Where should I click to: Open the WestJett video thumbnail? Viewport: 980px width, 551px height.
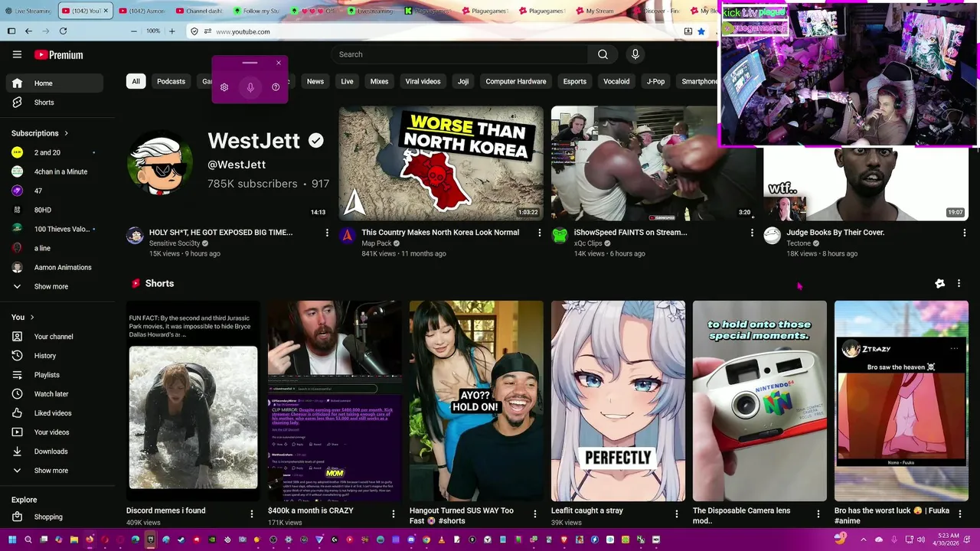229,163
